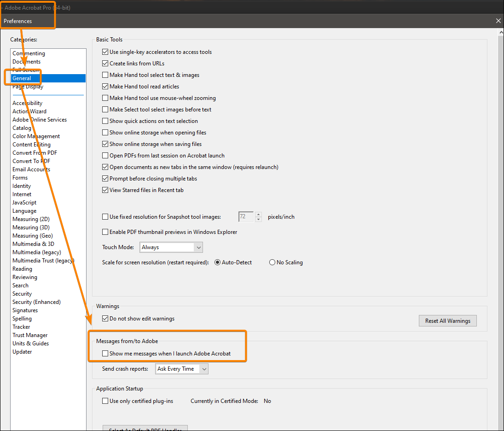Viewport: 504px width, 431px height.
Task: Click Select As Default PDF Handler
Action: pos(145,428)
